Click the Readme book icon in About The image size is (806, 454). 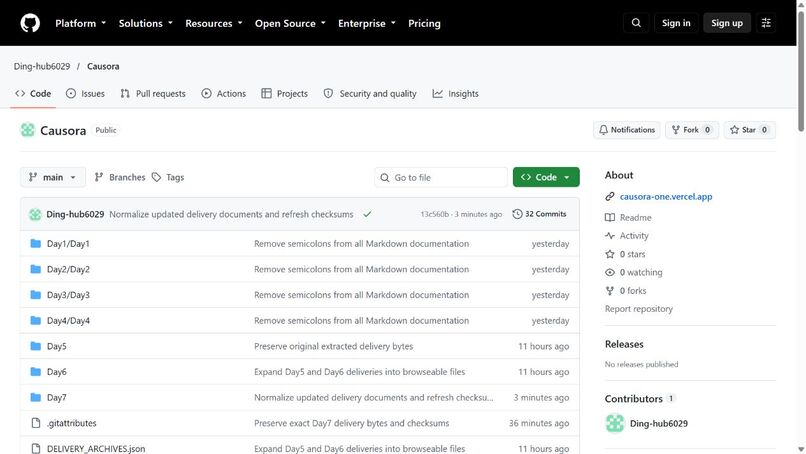point(610,217)
